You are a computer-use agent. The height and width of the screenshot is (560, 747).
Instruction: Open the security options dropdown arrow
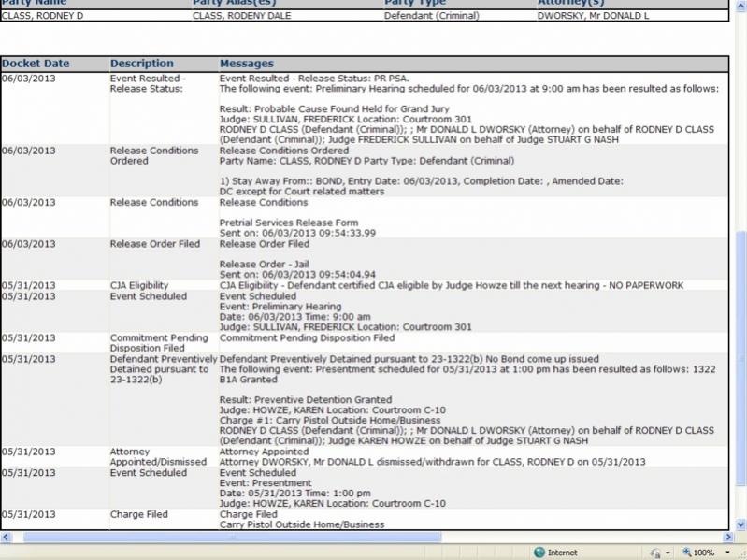(x=669, y=553)
